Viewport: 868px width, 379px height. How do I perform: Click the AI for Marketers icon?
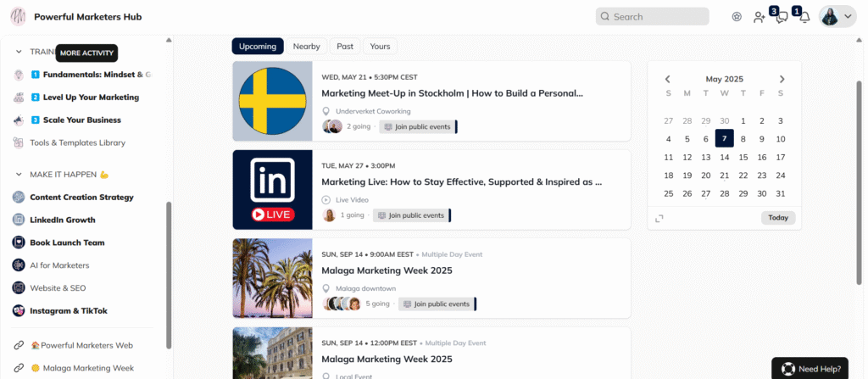(19, 265)
